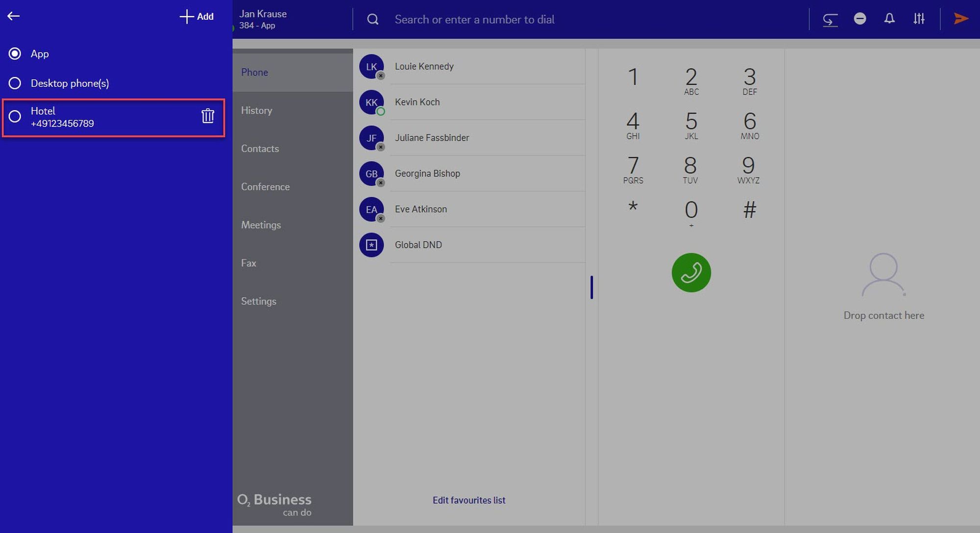This screenshot has height=533, width=980.
Task: Delete the Hotel device entry
Action: point(208,116)
